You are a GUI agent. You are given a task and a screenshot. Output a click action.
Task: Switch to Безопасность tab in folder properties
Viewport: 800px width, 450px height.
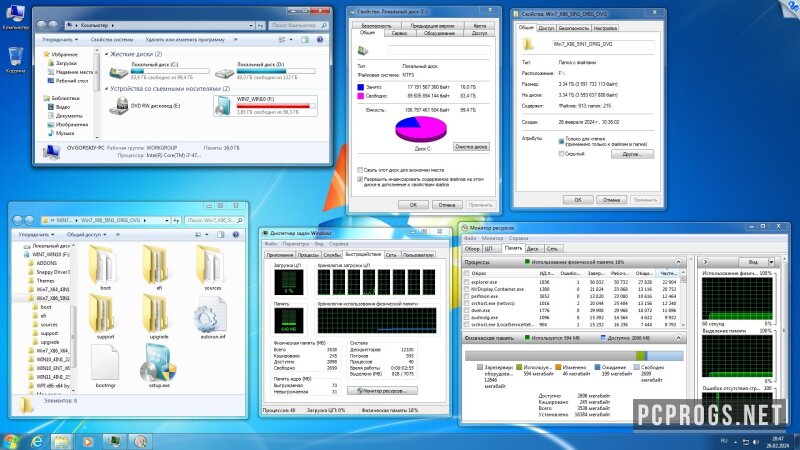click(573, 28)
